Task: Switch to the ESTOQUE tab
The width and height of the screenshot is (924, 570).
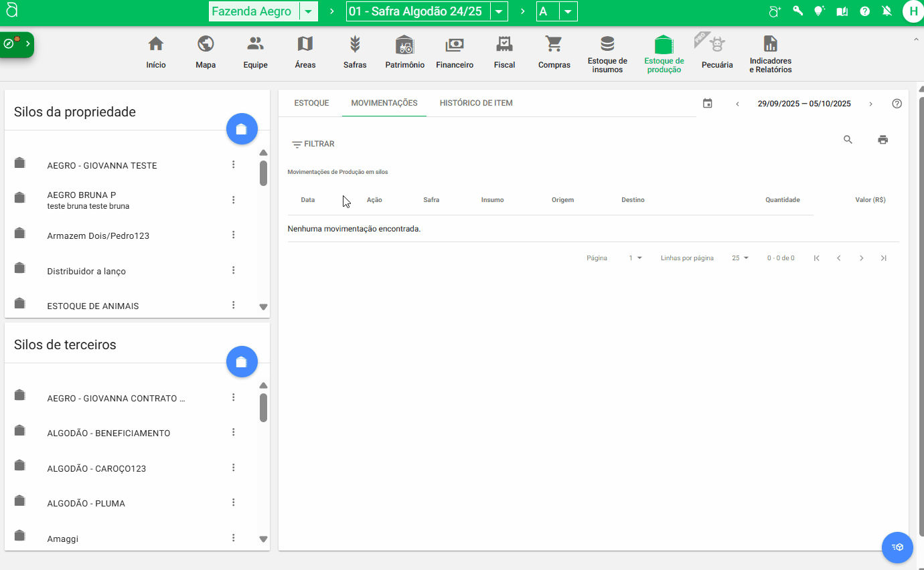Action: (311, 103)
